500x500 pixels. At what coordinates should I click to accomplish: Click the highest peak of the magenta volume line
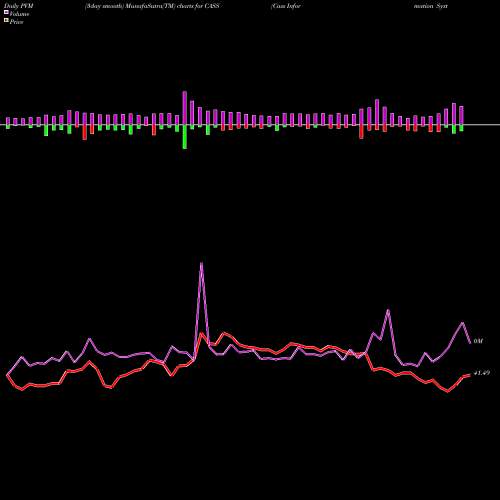click(x=201, y=263)
